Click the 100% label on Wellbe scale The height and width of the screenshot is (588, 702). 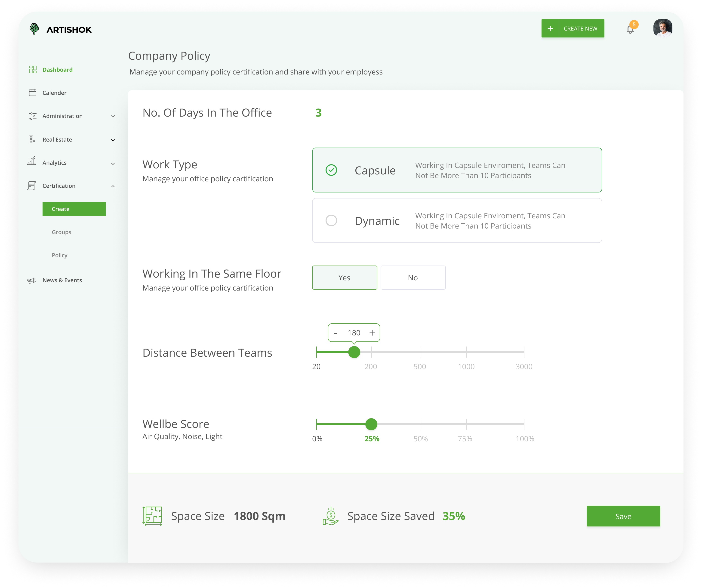click(525, 439)
